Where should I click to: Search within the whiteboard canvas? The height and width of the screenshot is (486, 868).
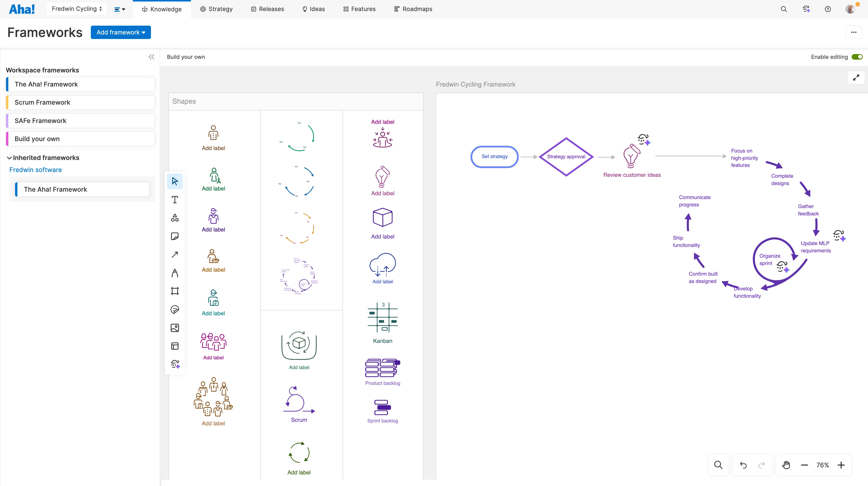tap(718, 465)
